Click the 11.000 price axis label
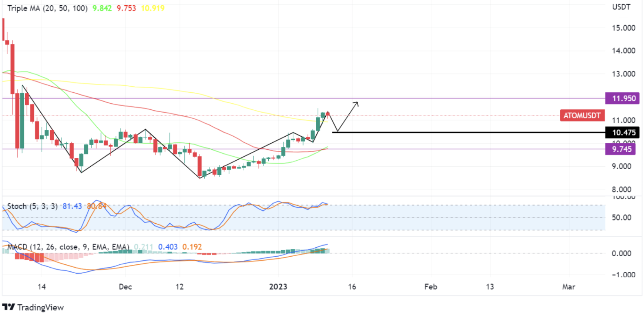 click(624, 120)
